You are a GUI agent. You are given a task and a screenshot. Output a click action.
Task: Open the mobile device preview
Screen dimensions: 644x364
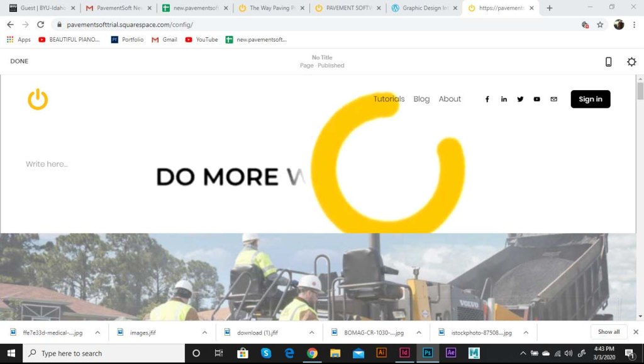pyautogui.click(x=608, y=62)
